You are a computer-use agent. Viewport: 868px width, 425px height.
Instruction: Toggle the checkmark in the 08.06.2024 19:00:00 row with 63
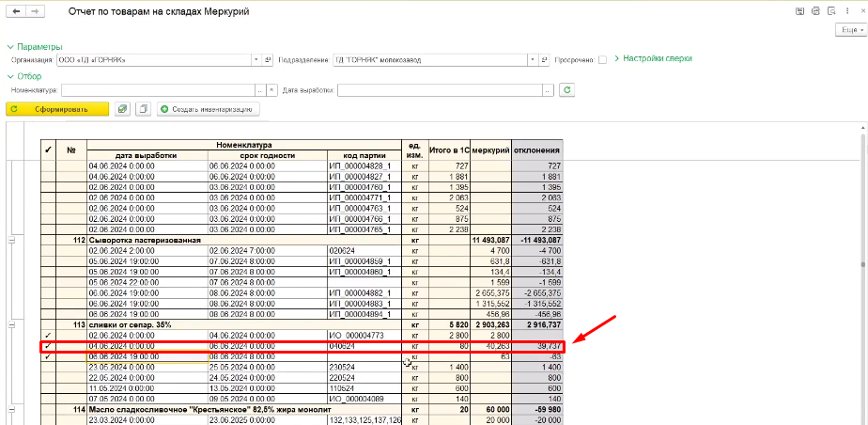[48, 357]
